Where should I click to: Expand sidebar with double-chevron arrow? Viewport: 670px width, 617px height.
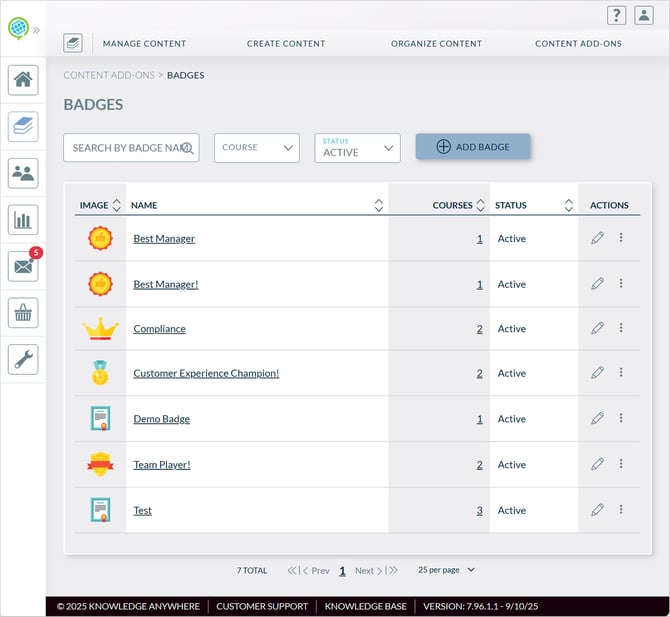pos(36,30)
